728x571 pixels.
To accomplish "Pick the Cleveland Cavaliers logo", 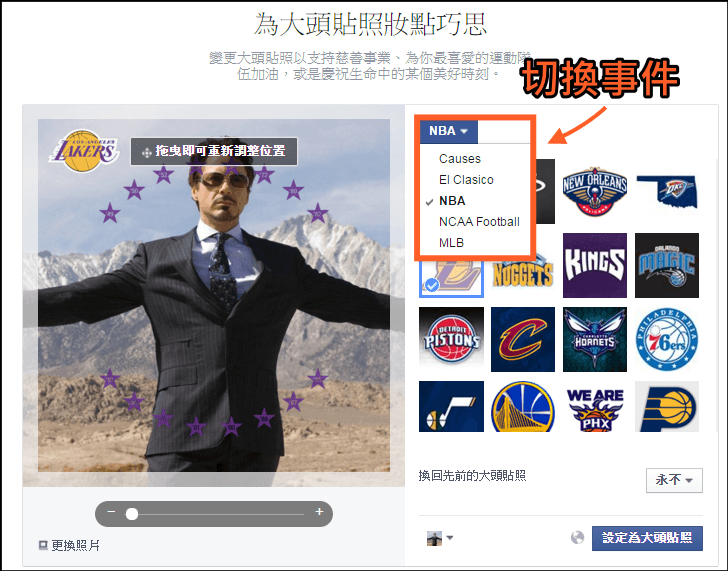I will [x=523, y=339].
